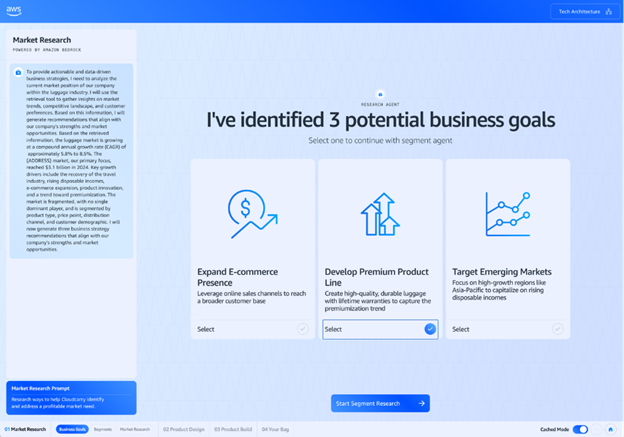Click 'Create high-quality, durable luggage' description
Image resolution: width=624 pixels, height=437 pixels.
378,301
